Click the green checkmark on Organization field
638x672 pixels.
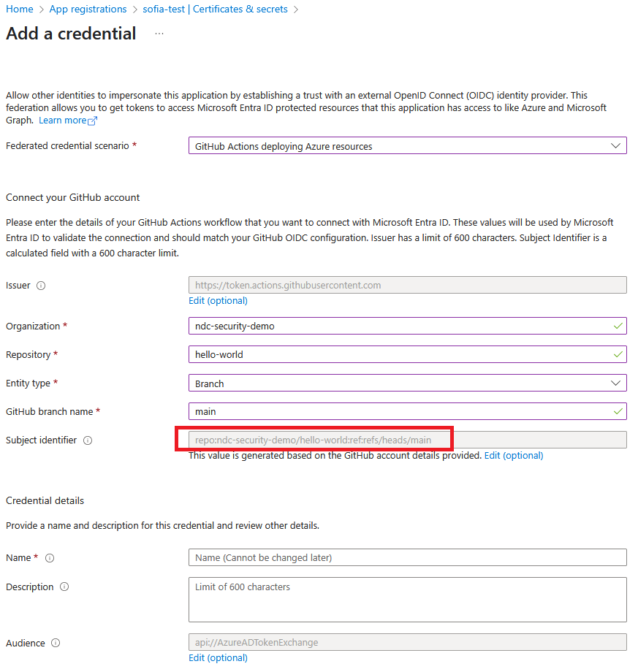(618, 326)
